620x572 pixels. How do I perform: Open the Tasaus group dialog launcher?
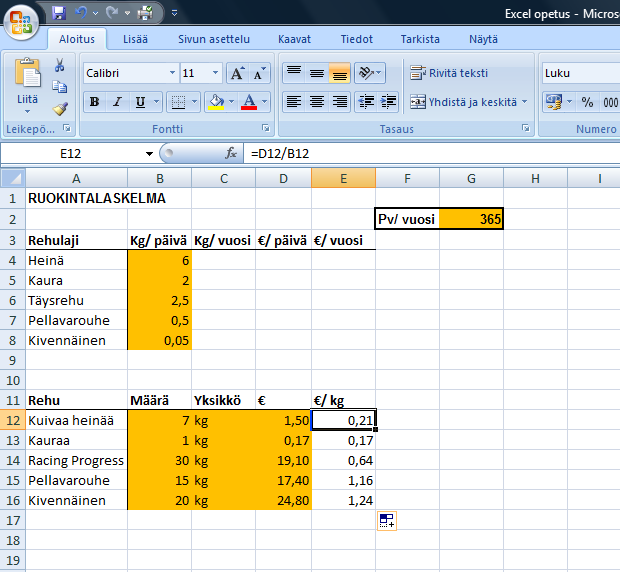[525, 128]
